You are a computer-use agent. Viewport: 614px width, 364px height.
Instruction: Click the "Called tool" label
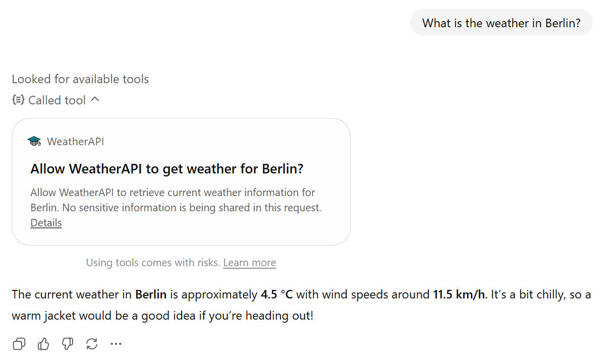coord(57,100)
